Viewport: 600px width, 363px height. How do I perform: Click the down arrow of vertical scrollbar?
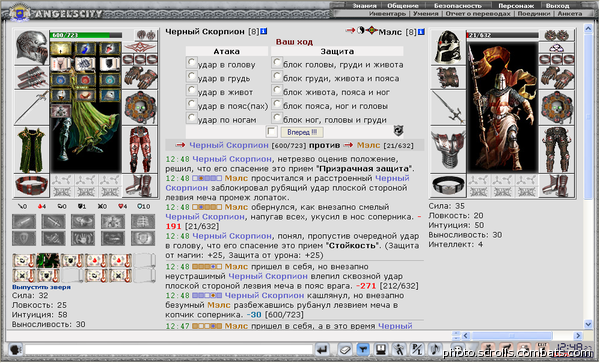click(588, 324)
